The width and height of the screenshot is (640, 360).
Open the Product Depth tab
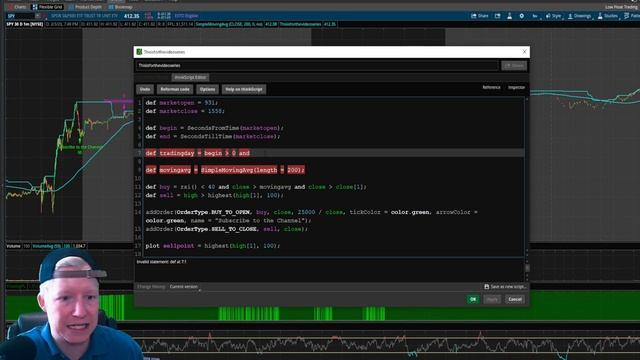[85, 7]
